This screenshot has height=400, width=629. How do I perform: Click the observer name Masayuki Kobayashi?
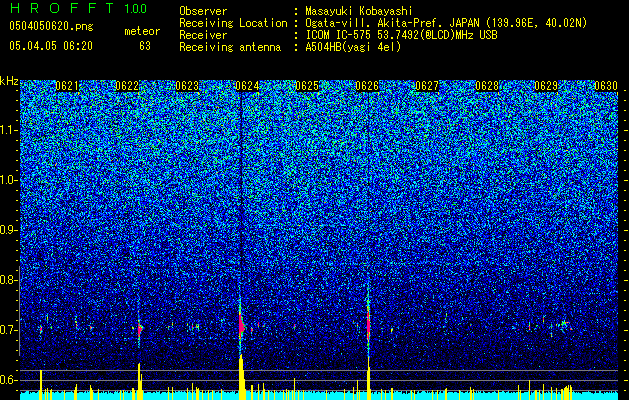click(359, 11)
